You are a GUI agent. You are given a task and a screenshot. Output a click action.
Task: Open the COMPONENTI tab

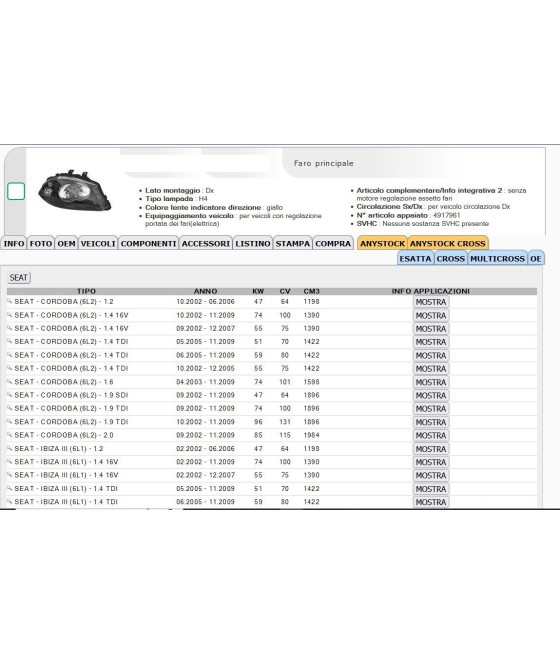[x=149, y=244]
